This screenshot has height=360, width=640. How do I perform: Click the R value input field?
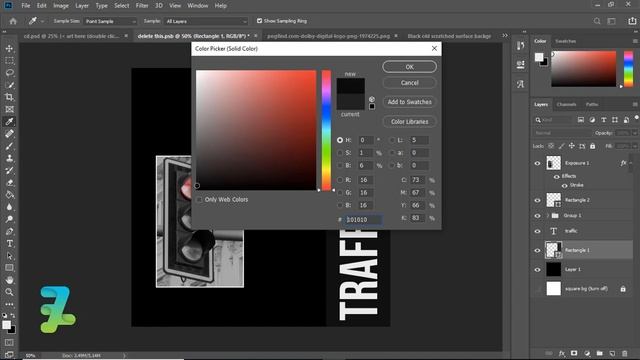coord(365,180)
